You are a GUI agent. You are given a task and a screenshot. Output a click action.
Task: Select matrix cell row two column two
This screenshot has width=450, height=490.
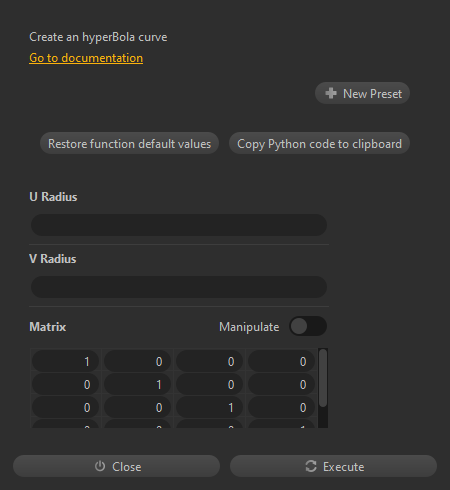[138, 384]
